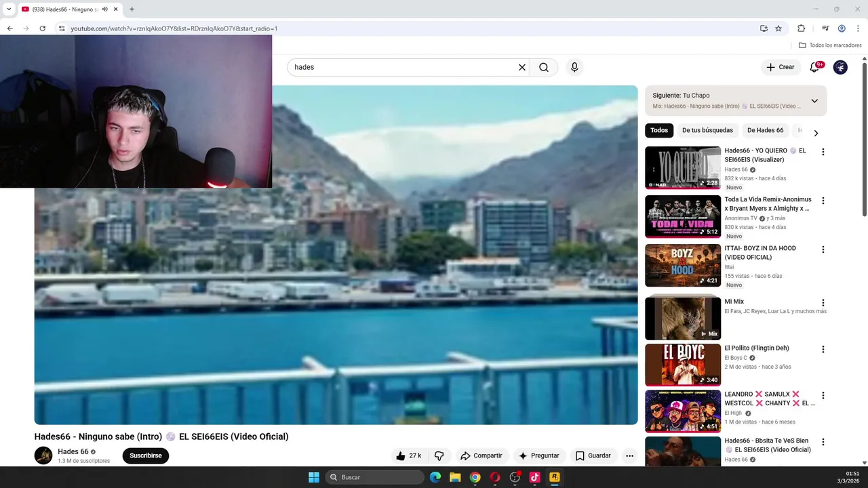
Task: Show more filter chips with right arrow
Action: click(816, 134)
